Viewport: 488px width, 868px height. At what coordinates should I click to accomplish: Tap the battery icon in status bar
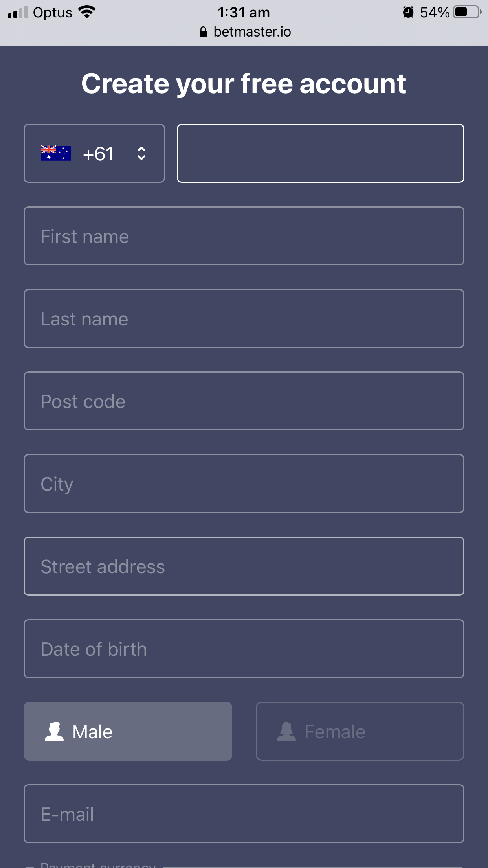click(467, 12)
